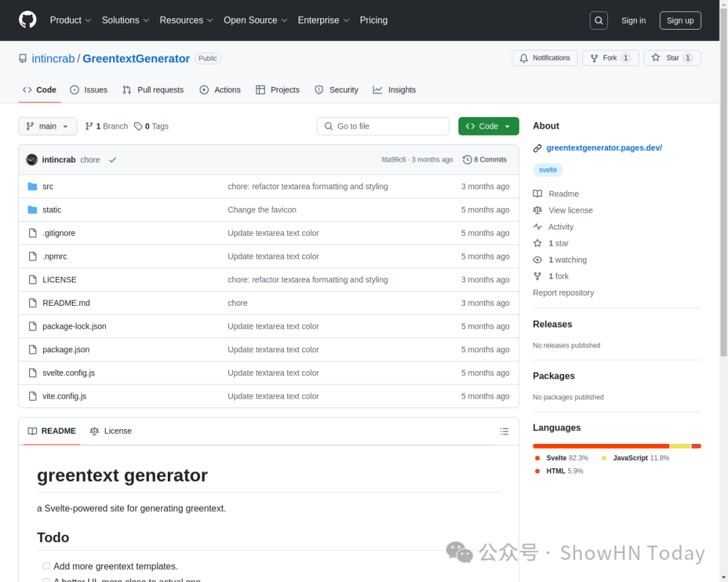Click the link icon beside website URL
The width and height of the screenshot is (728, 582).
(x=537, y=148)
